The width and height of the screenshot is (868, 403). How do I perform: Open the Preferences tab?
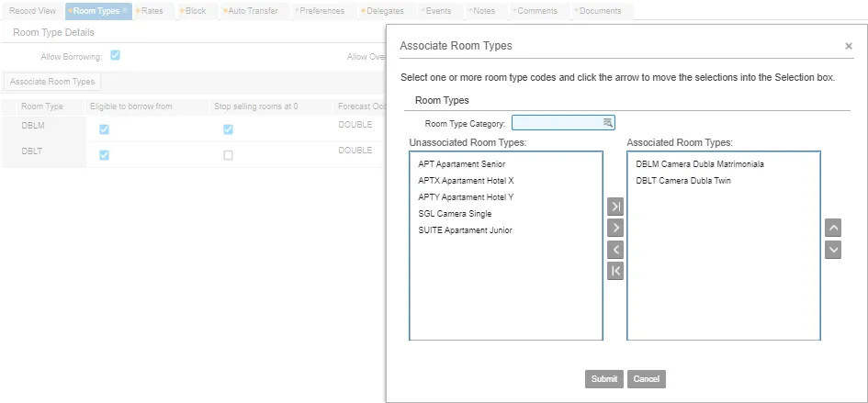pos(321,11)
